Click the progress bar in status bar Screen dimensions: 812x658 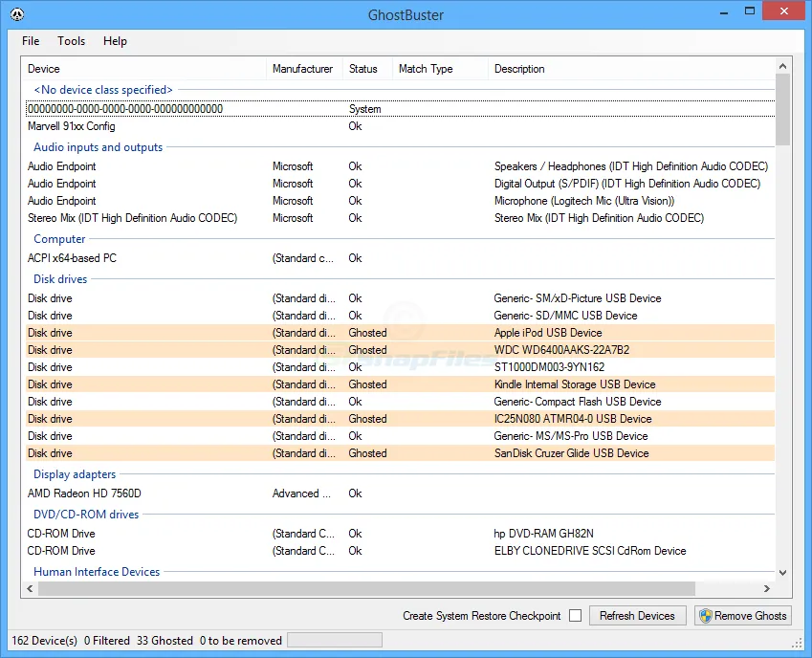(335, 641)
